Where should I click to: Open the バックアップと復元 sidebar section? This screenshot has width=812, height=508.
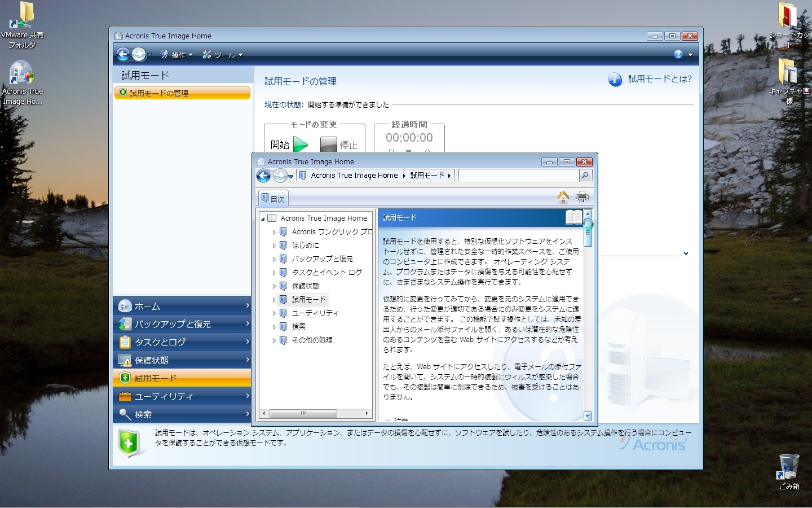coord(182,324)
